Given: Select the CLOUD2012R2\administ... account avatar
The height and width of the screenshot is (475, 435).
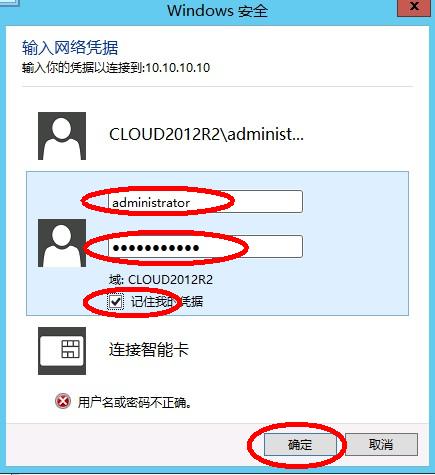Looking at the screenshot, I should tap(62, 136).
